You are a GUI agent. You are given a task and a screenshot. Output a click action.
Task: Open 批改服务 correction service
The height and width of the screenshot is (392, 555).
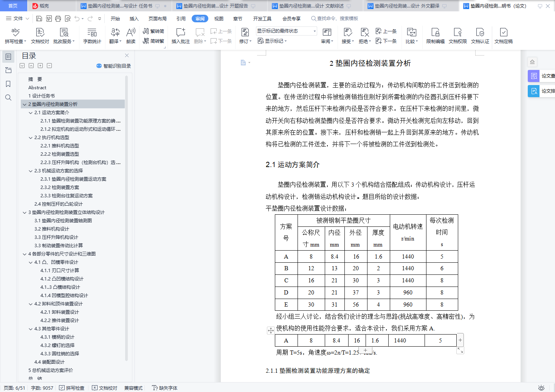tap(64, 36)
